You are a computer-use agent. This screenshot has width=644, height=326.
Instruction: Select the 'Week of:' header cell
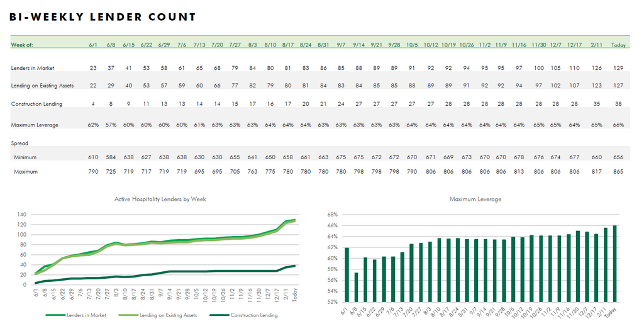tap(22, 45)
